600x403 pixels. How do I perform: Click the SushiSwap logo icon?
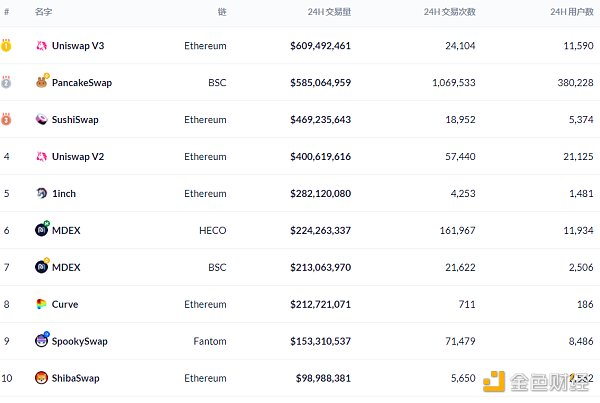pos(41,120)
